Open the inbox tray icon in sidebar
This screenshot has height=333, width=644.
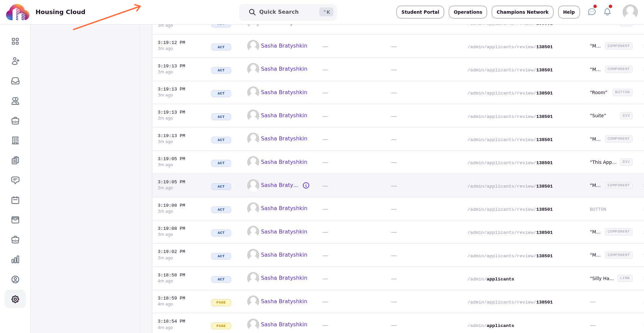(x=15, y=81)
